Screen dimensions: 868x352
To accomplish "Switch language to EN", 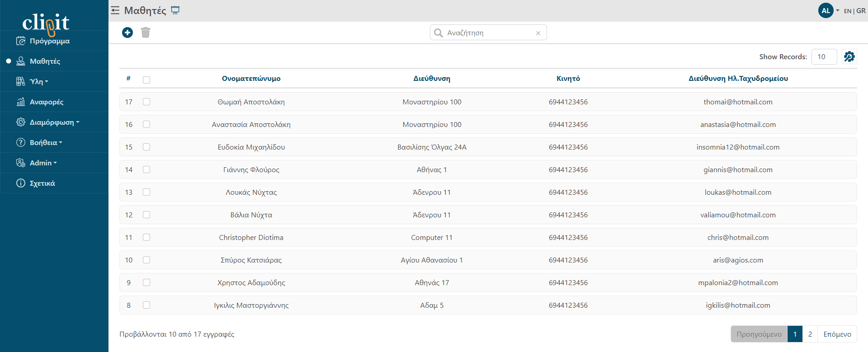I will coord(847,11).
